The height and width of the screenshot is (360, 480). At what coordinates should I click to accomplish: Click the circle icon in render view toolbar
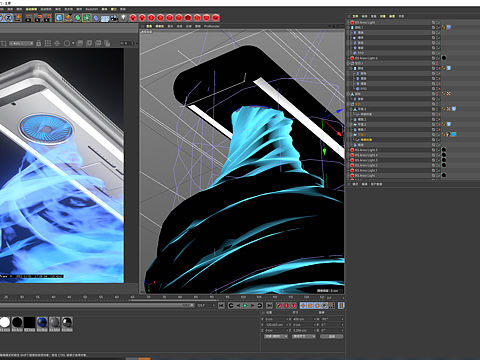(x=67, y=43)
